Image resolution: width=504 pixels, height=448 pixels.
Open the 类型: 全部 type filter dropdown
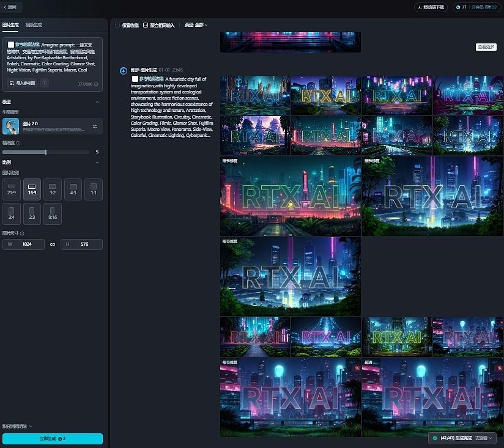(x=196, y=25)
